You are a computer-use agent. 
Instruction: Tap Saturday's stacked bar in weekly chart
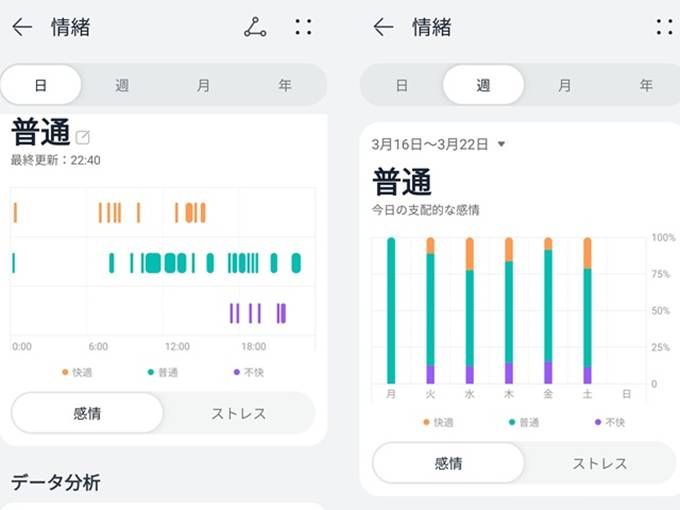click(x=587, y=310)
